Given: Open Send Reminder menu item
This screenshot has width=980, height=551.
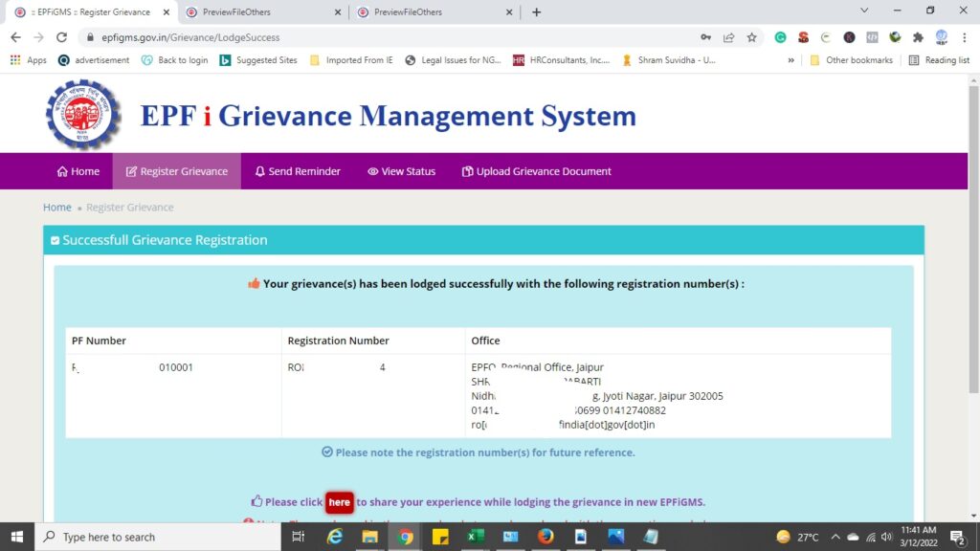Looking at the screenshot, I should tap(298, 171).
